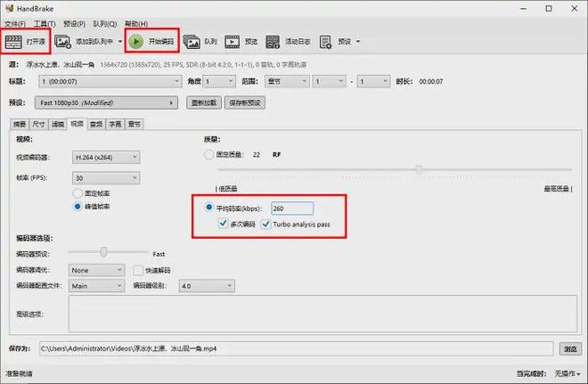
Task: Select the 固定帧率 (Constant Framerate) radio button
Action: click(78, 193)
